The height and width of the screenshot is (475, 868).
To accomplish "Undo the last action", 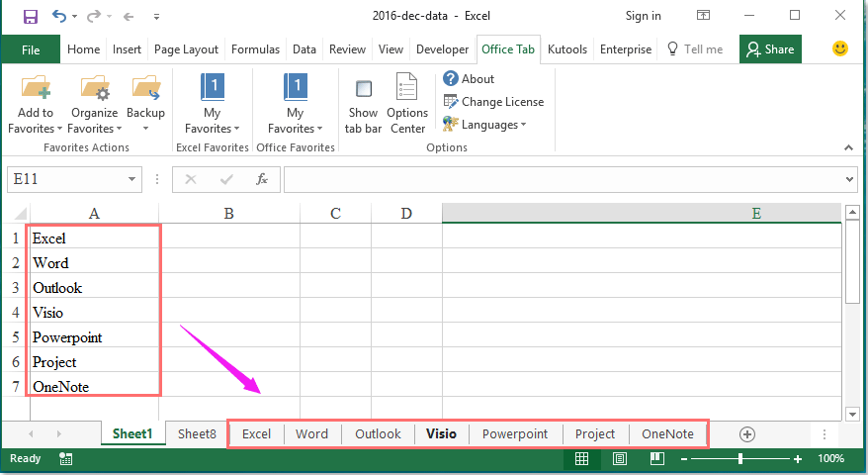I will [58, 16].
